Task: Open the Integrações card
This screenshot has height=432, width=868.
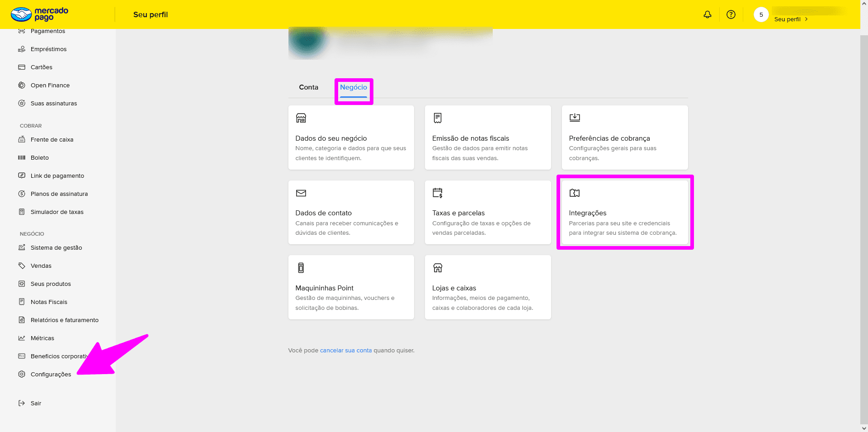Action: 624,213
